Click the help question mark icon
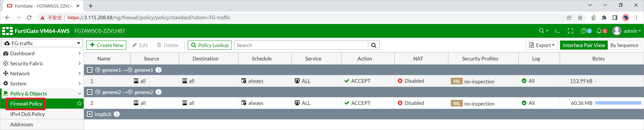This screenshot has width=644, height=130. (583, 31)
